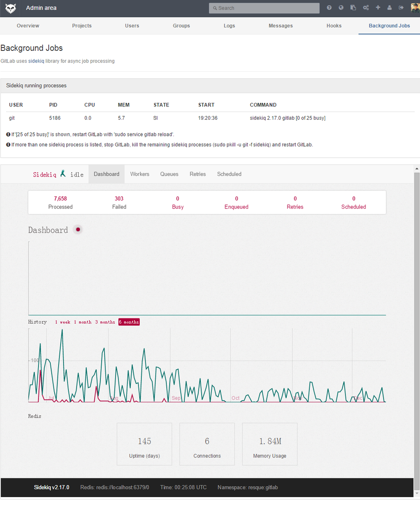Viewport: 420px width, 513px height.
Task: Click the Enqueued count link
Action: point(236,203)
